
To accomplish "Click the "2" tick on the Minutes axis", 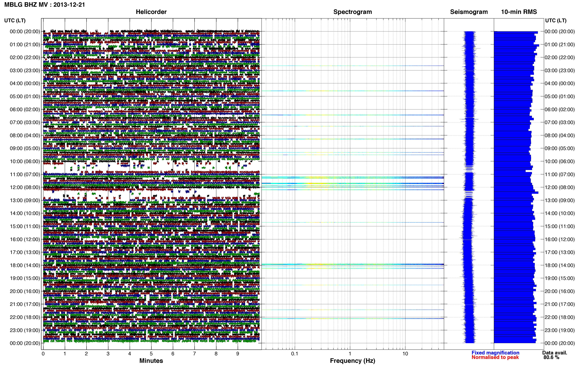I will (86, 354).
